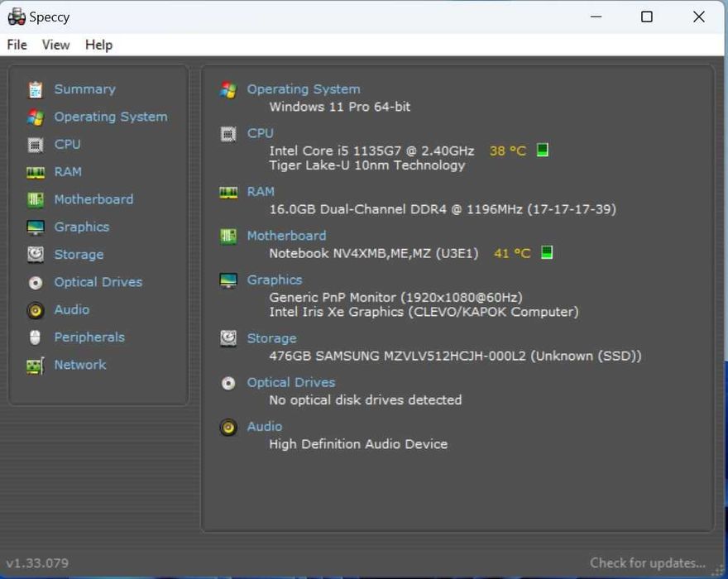The image size is (728, 579).
Task: Go to Operating System section in sidebar
Action: [x=111, y=117]
